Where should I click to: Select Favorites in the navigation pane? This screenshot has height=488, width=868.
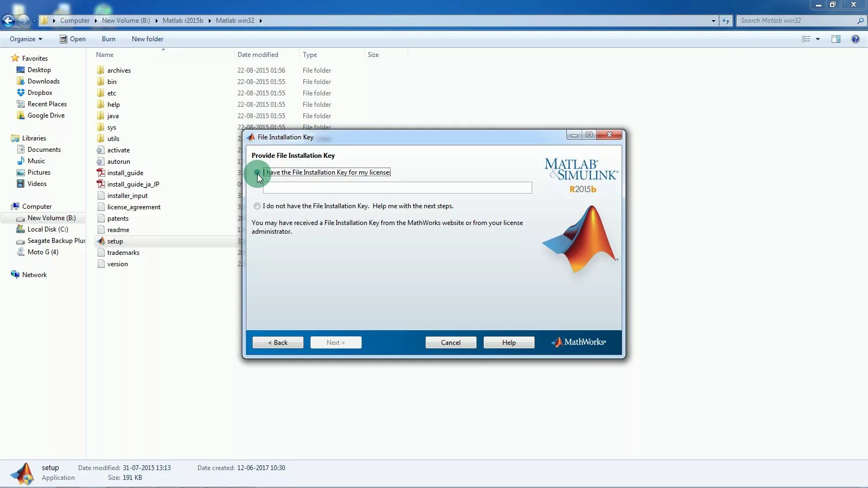click(35, 59)
